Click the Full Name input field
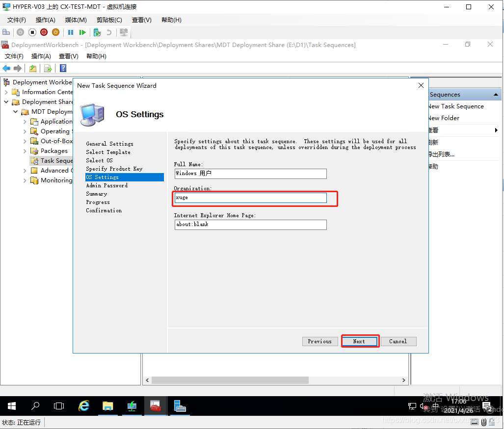The height and width of the screenshot is (429, 504). click(251, 174)
